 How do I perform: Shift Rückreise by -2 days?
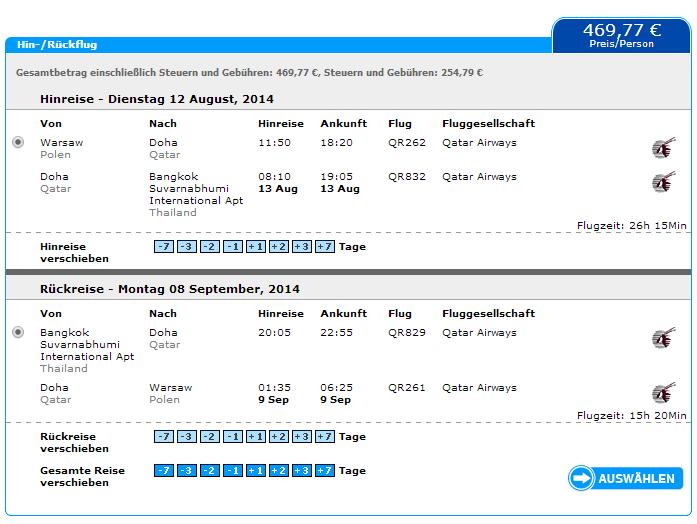(210, 436)
